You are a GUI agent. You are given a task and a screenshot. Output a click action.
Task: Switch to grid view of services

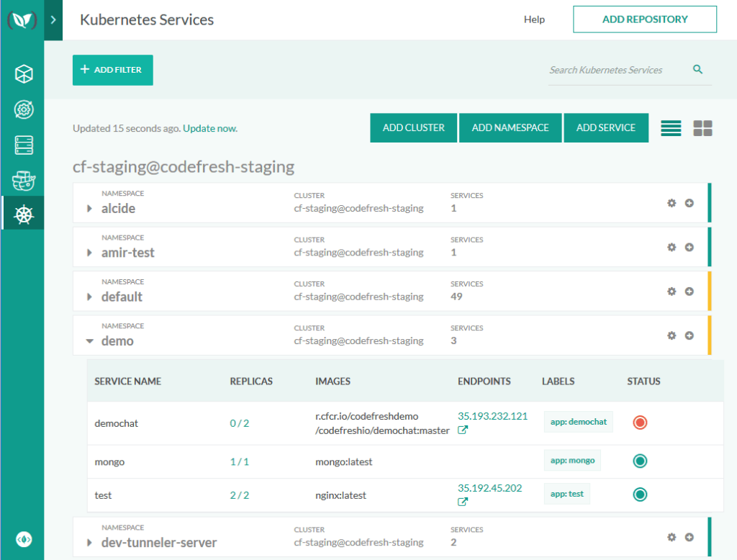702,127
